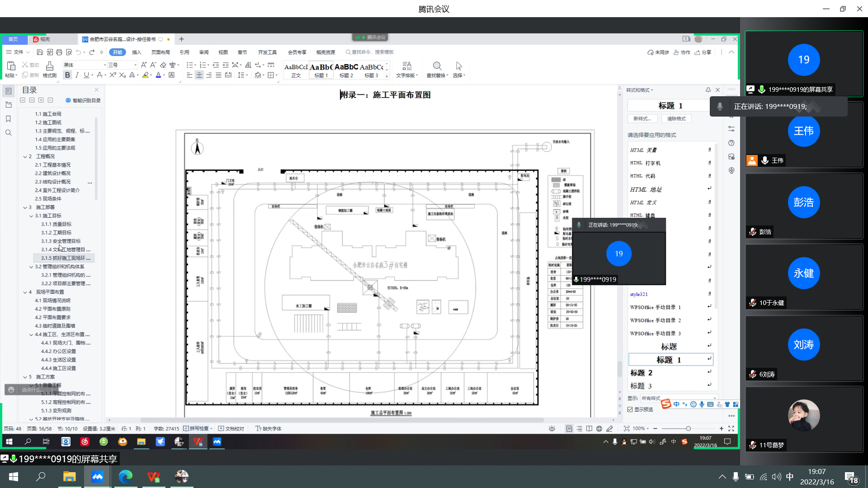
Task: Click the print icon in quick toolbar
Action: 59,52
